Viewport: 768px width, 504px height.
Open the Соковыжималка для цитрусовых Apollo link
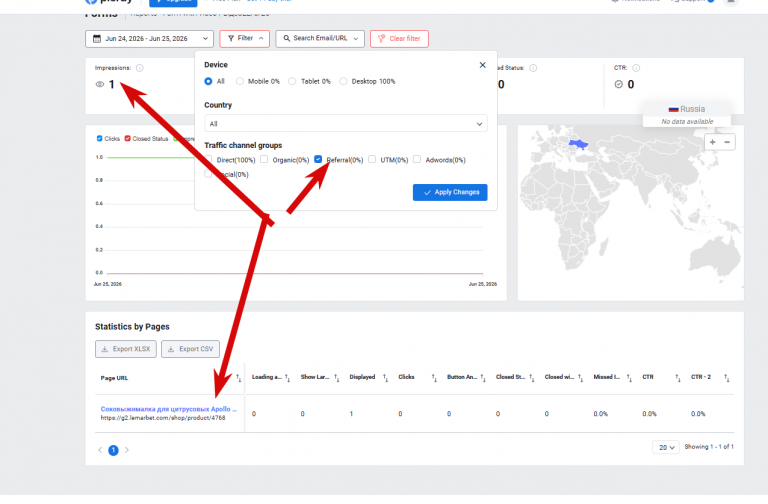(168, 409)
